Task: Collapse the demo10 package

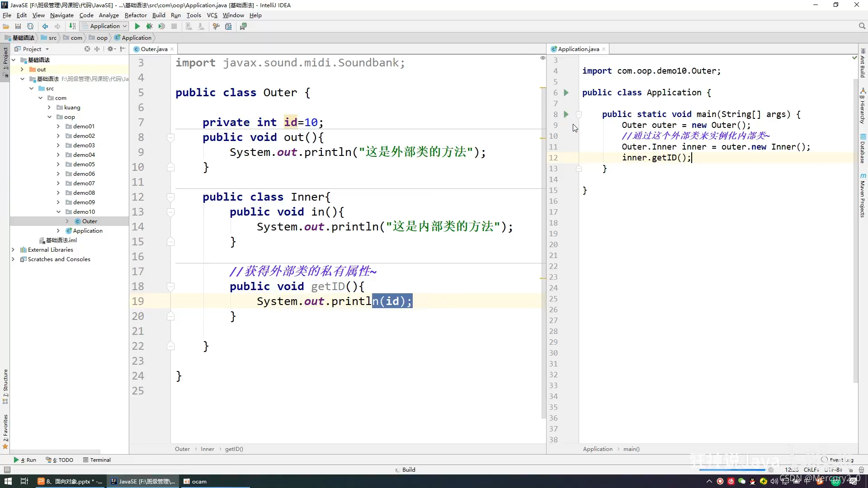Action: click(58, 212)
